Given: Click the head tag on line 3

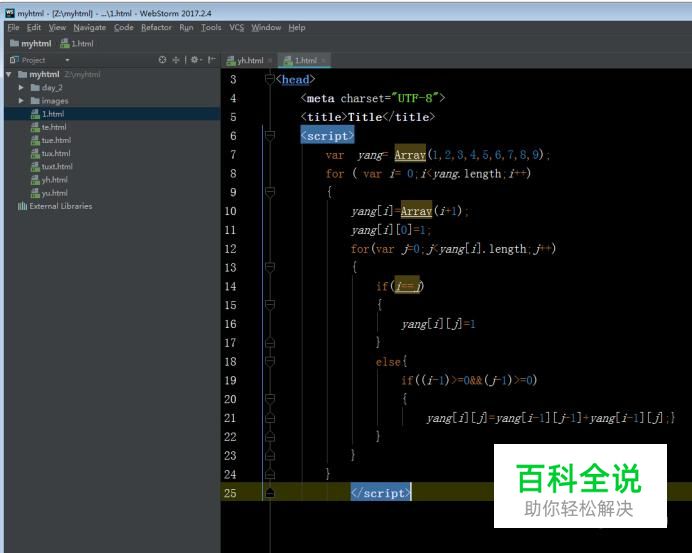Looking at the screenshot, I should [x=295, y=79].
